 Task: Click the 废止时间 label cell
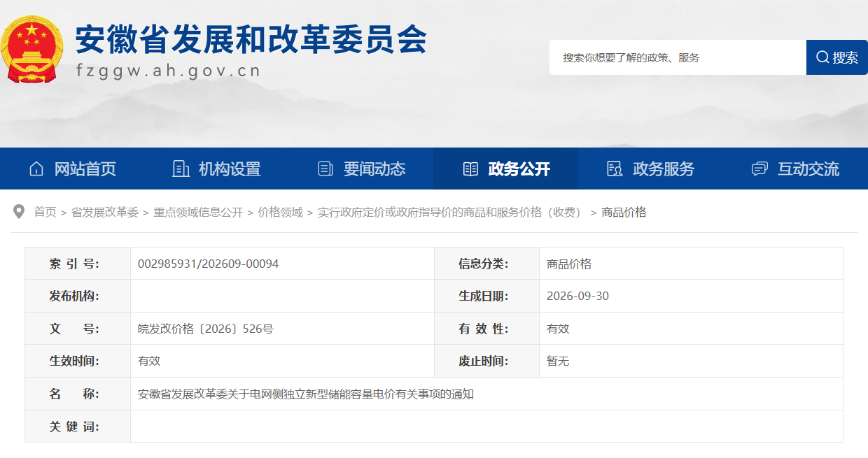click(486, 361)
